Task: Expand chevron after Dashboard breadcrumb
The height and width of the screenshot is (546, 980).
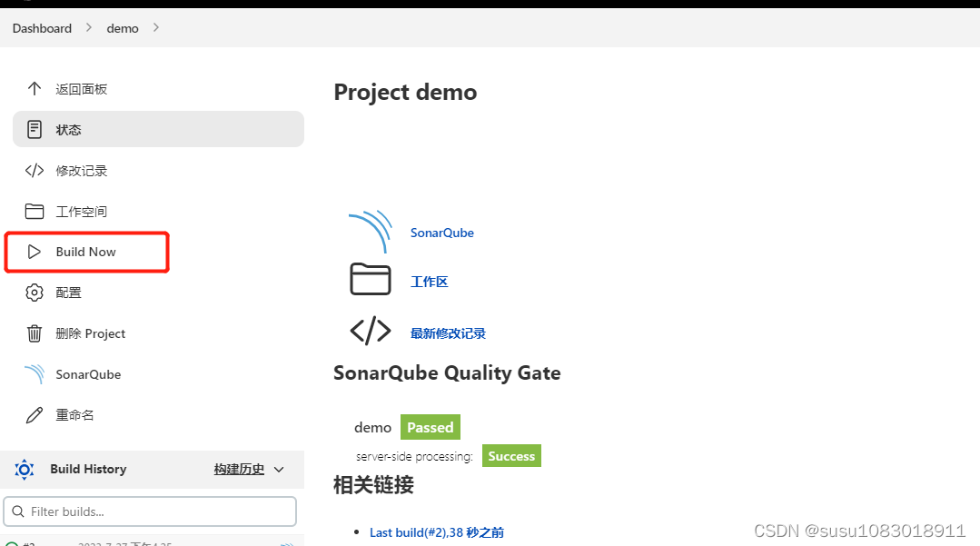Action: pyautogui.click(x=89, y=27)
